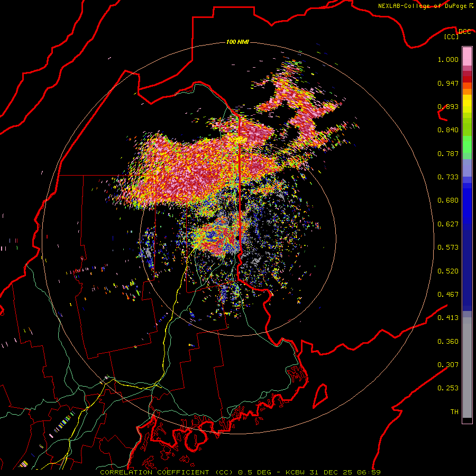Click the 0.253 scale value
This screenshot has height=476, width=476.
point(448,388)
